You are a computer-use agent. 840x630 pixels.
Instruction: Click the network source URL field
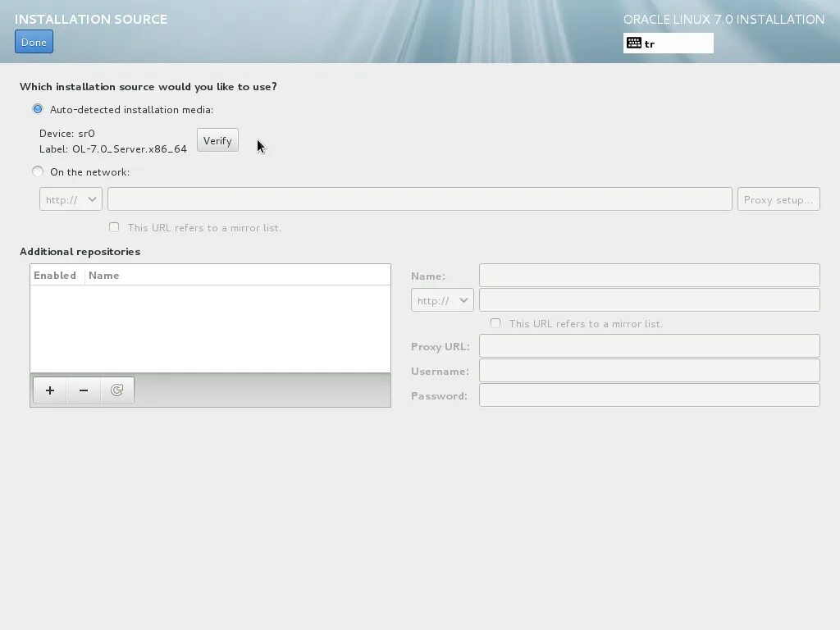(x=420, y=199)
